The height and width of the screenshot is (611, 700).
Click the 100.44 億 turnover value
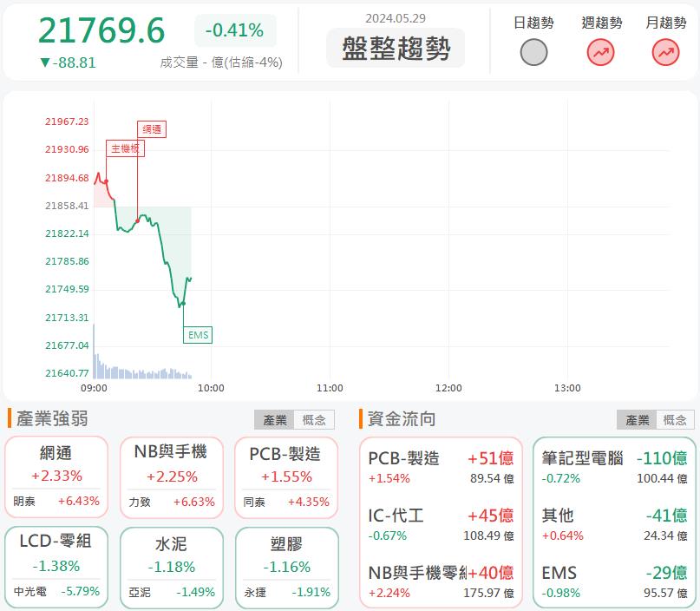click(x=662, y=478)
